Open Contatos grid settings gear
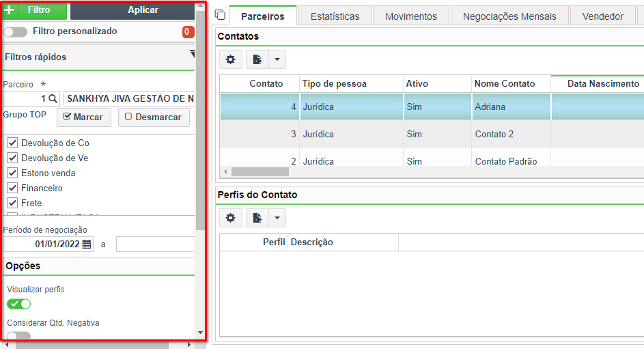The image size is (644, 349). click(230, 59)
